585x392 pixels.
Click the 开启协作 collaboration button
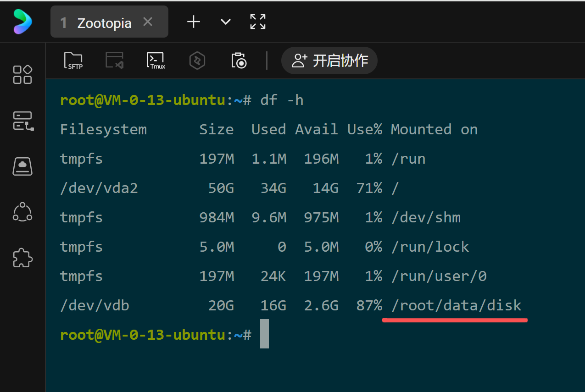(x=329, y=60)
